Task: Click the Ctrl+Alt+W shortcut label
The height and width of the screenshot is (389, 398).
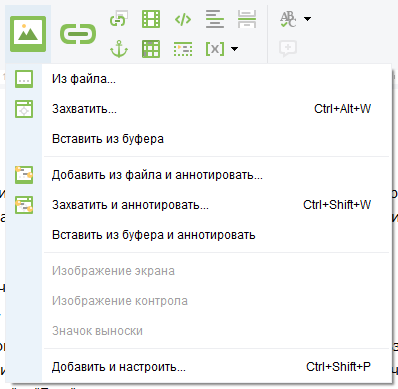Action: [342, 109]
